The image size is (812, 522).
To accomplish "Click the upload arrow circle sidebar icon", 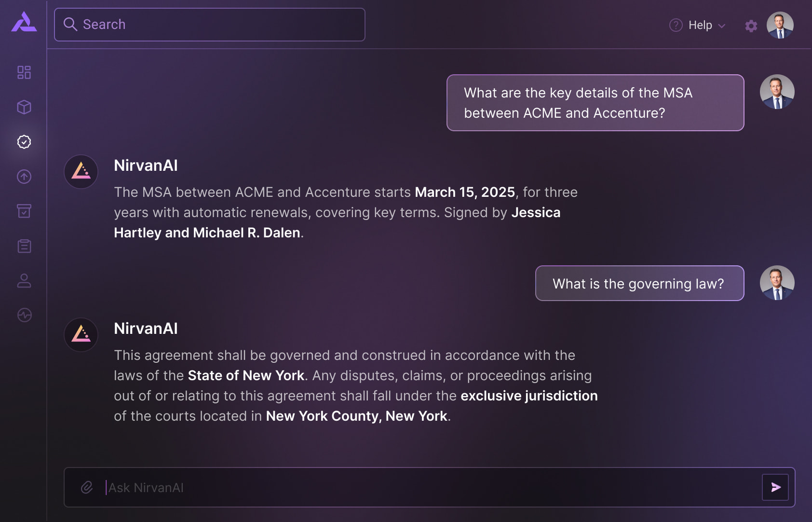I will click(24, 177).
